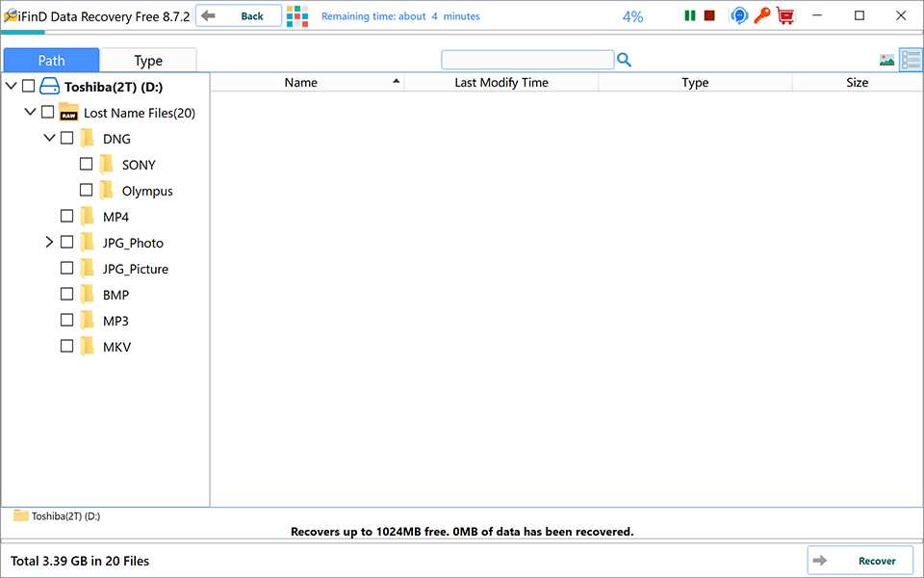
Task: Switch to the Type tab
Action: coord(148,60)
